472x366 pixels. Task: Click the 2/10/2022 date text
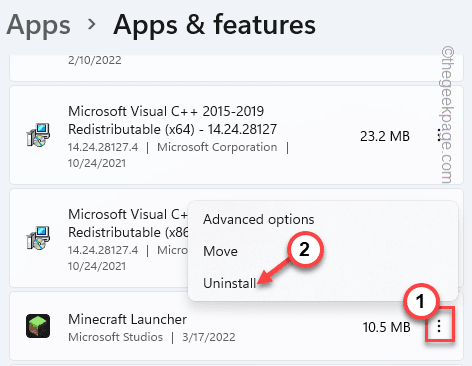(x=95, y=60)
